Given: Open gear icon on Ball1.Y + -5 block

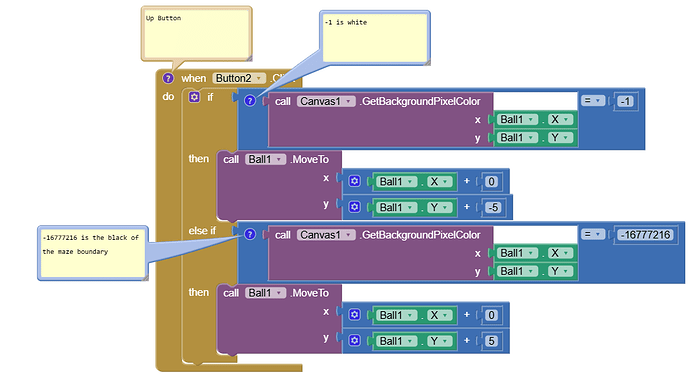Looking at the screenshot, I should pyautogui.click(x=355, y=207).
